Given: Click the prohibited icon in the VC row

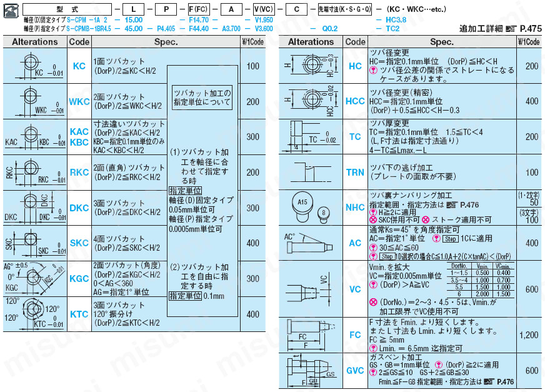Looking at the screenshot, I should coord(373,302).
